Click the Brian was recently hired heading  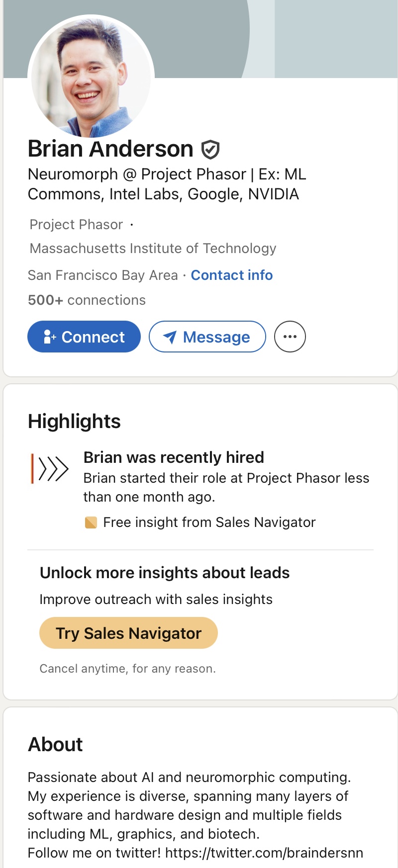click(174, 457)
